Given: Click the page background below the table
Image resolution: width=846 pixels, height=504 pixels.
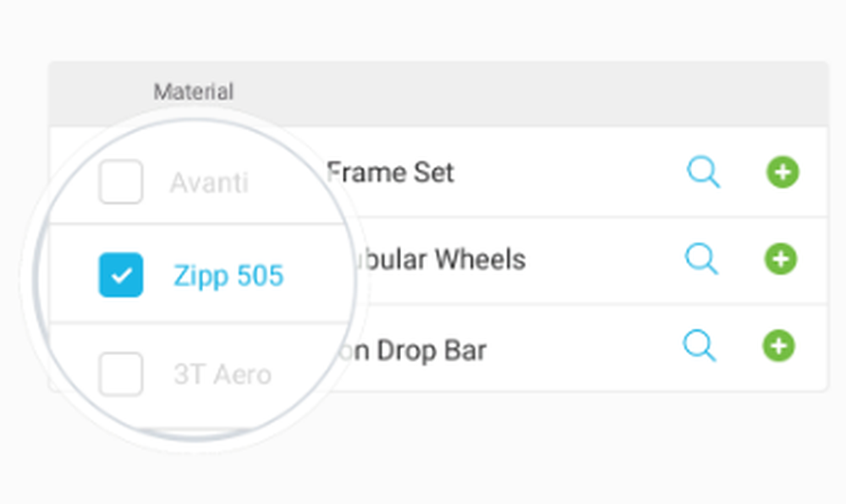Looking at the screenshot, I should click(x=540, y=447).
